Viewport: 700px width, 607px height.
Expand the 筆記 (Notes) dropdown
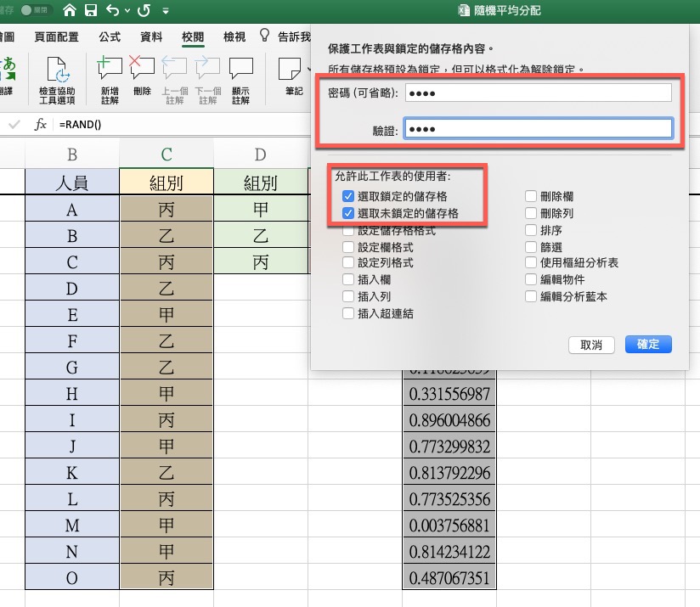point(307,68)
